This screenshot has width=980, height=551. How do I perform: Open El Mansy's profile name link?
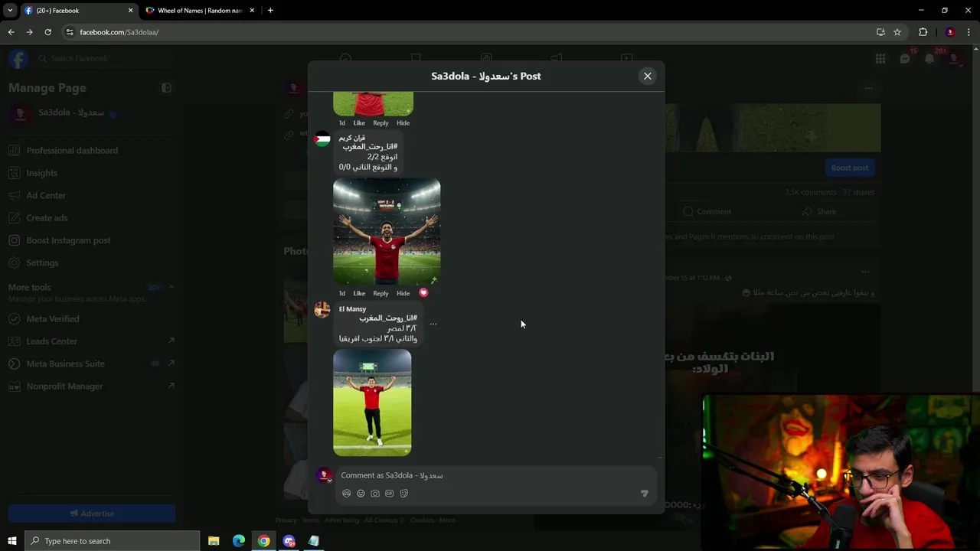click(352, 309)
